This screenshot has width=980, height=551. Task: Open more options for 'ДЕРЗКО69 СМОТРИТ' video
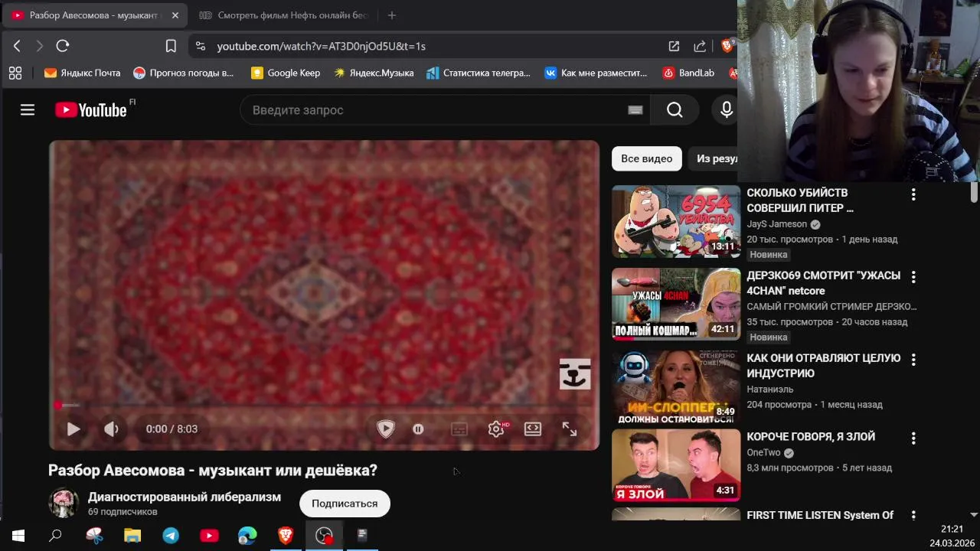[x=913, y=277]
